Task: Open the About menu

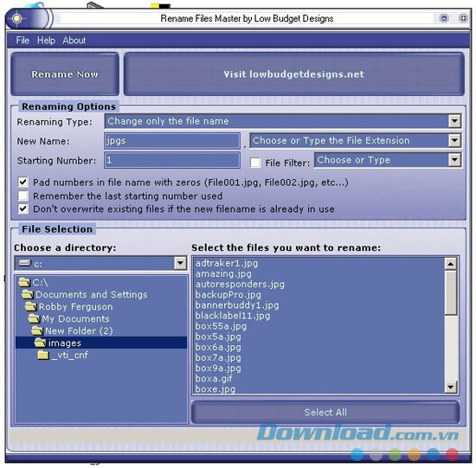Action: click(74, 40)
